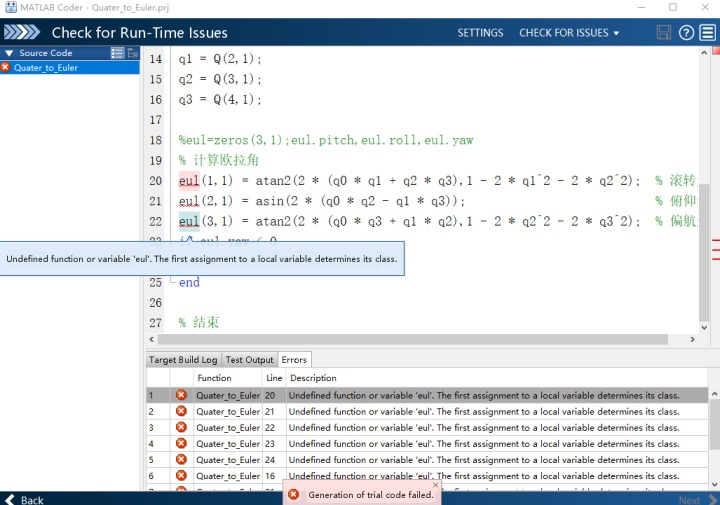
Task: Click the workflow arrows icon
Action: coord(22,32)
